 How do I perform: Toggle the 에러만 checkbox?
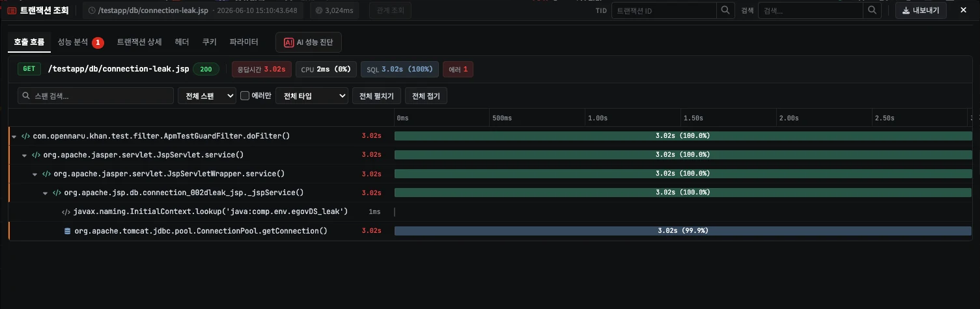(245, 96)
